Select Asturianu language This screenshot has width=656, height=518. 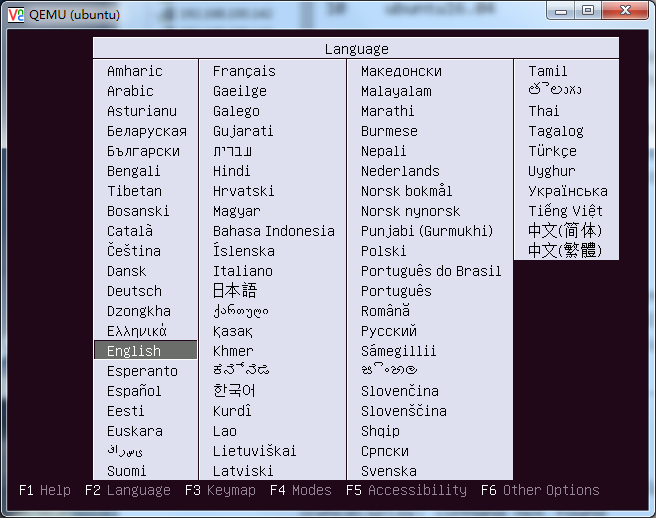142,111
